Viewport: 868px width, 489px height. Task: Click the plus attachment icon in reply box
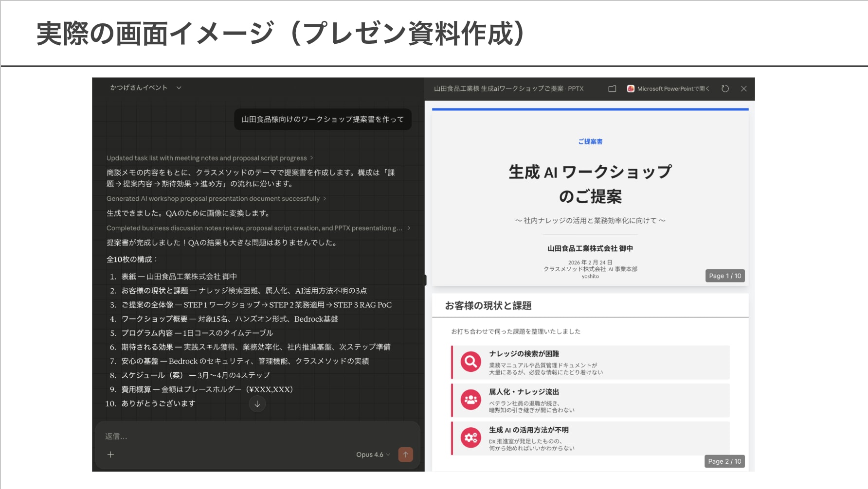click(111, 454)
